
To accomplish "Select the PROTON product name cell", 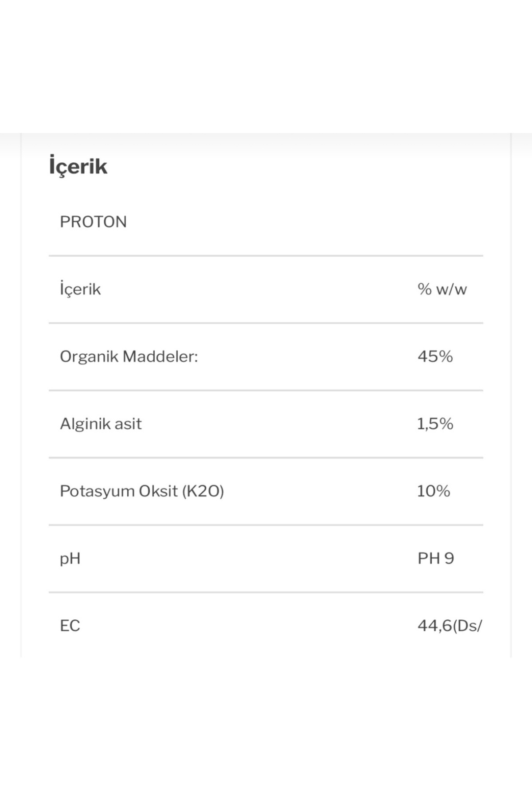I will coord(93,222).
